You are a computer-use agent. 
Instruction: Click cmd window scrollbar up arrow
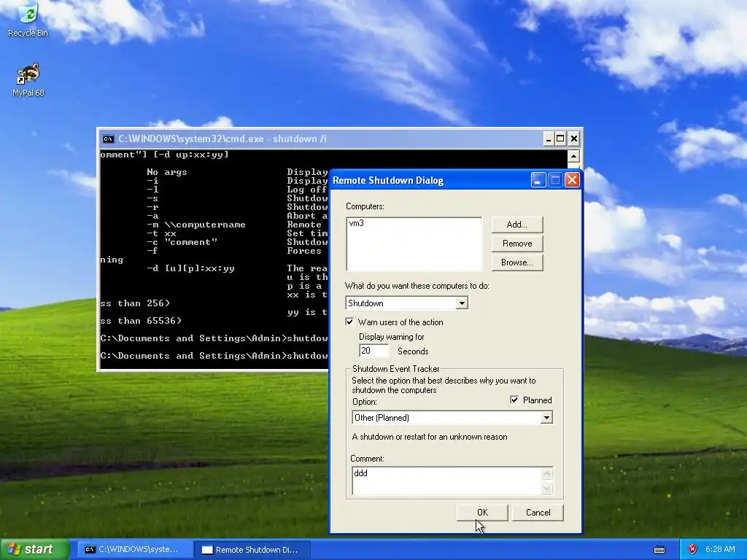(x=573, y=156)
